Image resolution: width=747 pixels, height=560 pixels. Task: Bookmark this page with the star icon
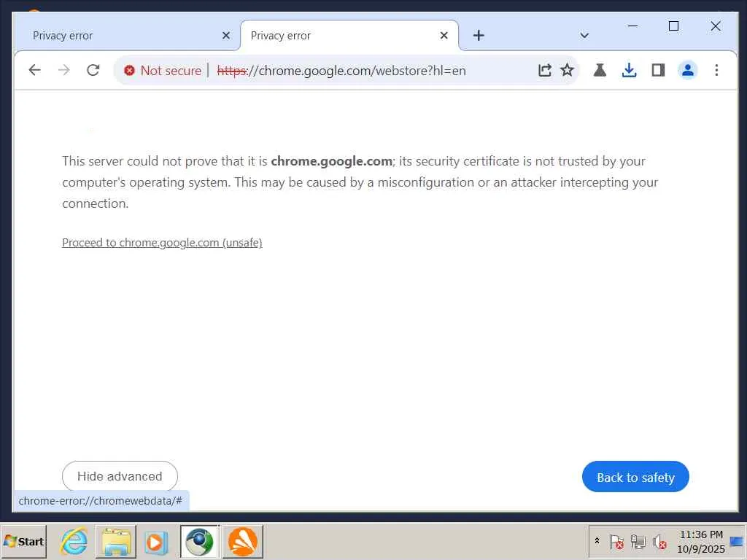567,71
